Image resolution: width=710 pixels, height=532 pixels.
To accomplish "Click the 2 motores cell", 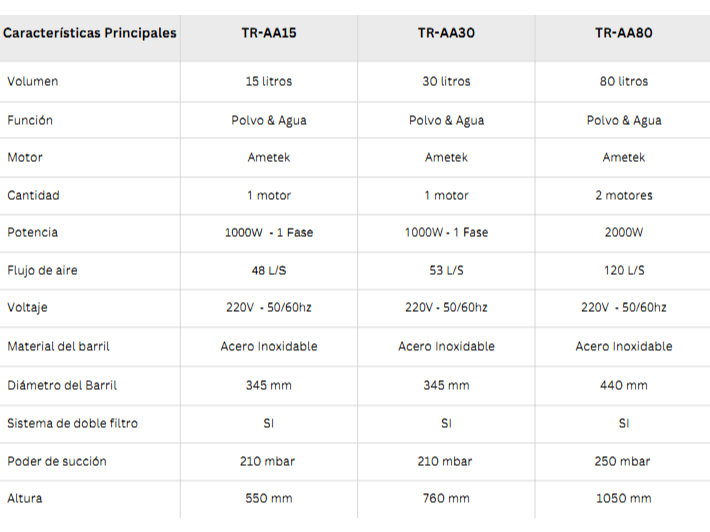I will coord(623,195).
